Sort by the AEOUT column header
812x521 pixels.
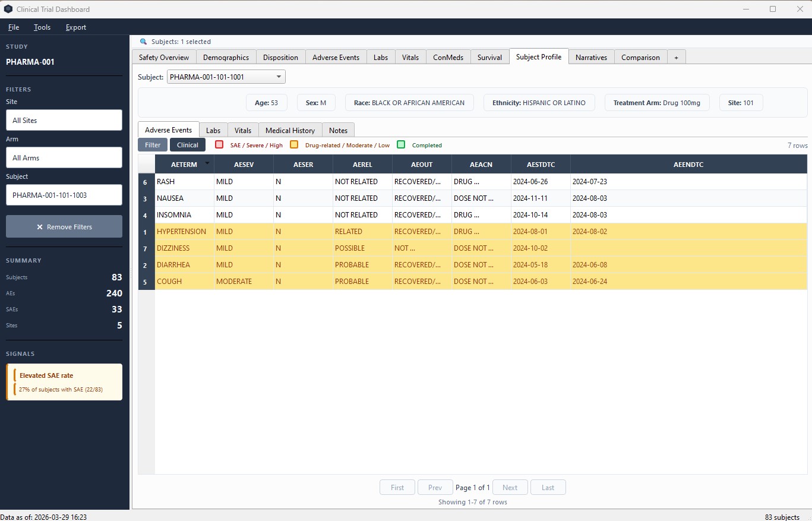(422, 164)
